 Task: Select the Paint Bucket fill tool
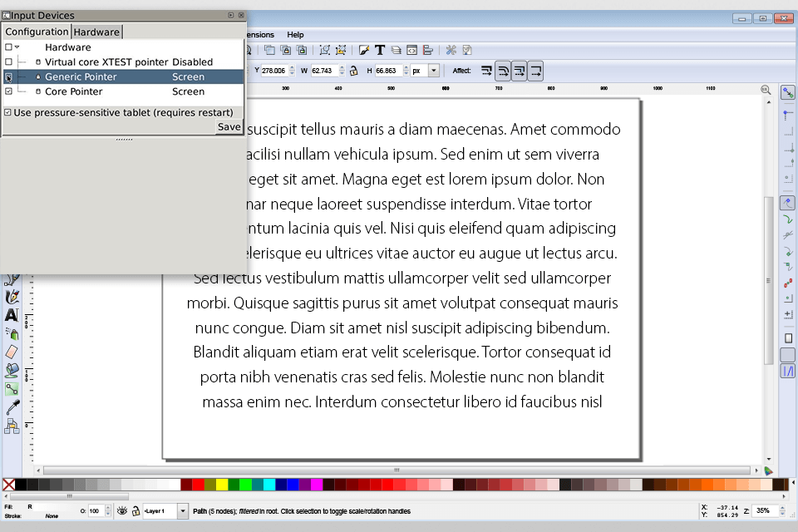tap(12, 370)
